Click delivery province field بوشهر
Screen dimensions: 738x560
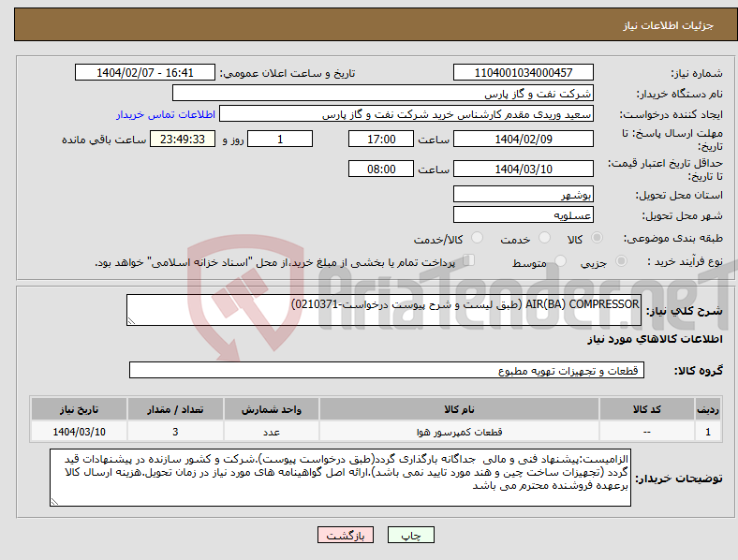(x=524, y=194)
